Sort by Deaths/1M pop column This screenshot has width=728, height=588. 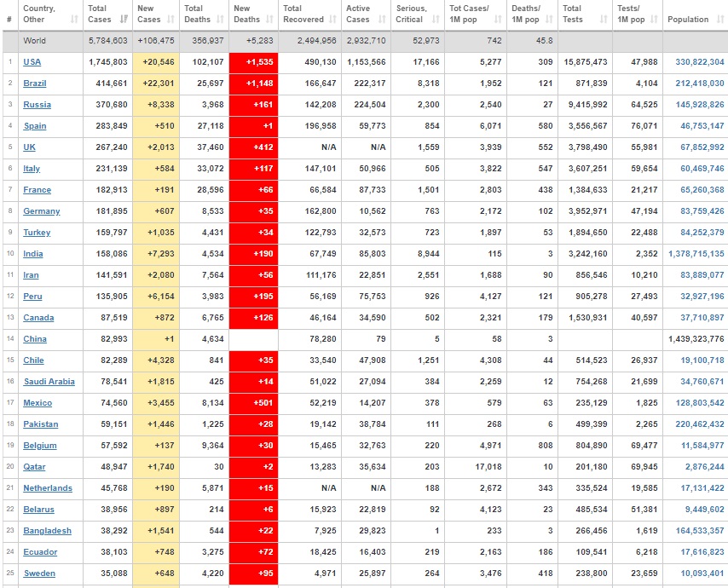[525, 14]
